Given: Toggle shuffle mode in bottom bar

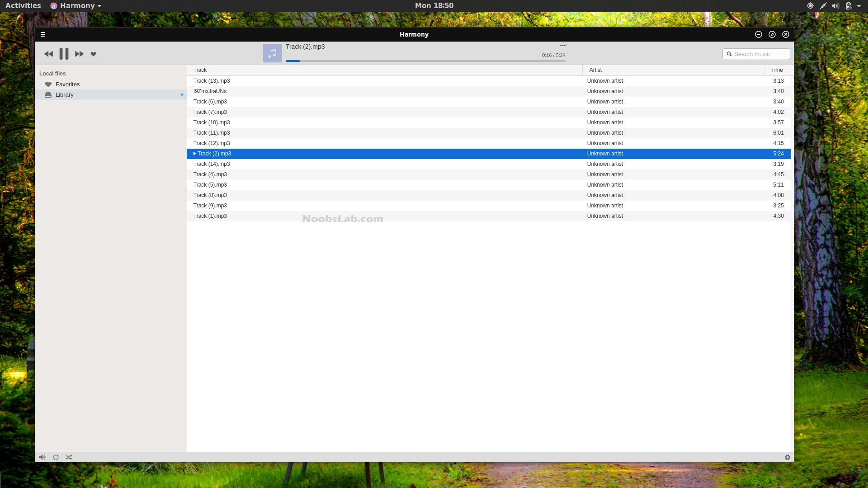Looking at the screenshot, I should (69, 457).
